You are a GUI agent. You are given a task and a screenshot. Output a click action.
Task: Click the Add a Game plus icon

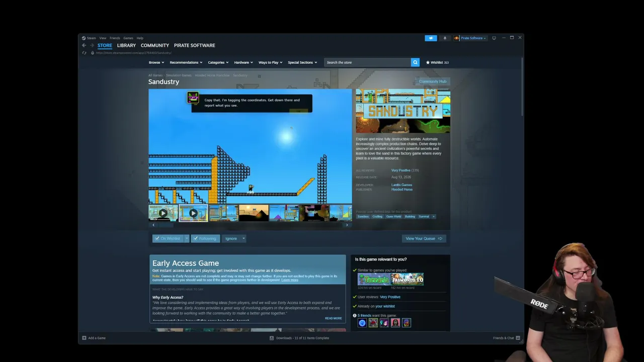pos(84,338)
